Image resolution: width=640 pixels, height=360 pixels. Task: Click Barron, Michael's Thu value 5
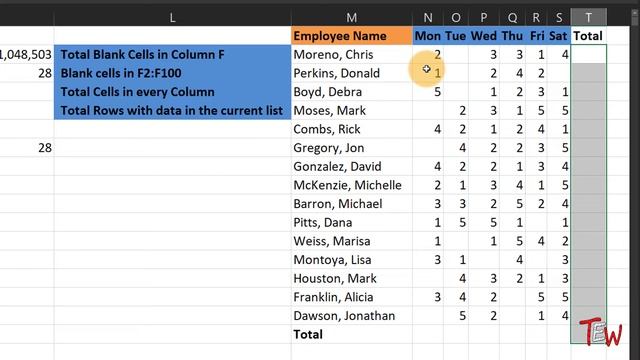pyautogui.click(x=512, y=204)
